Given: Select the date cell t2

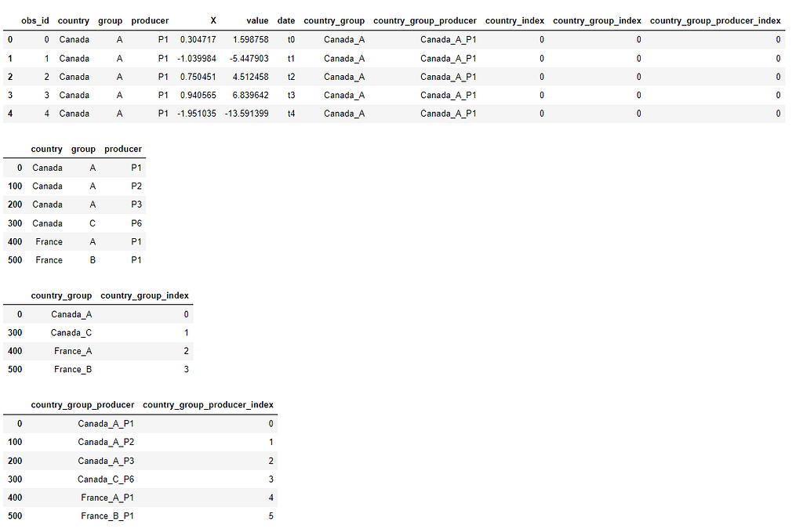Looking at the screenshot, I should [x=290, y=76].
